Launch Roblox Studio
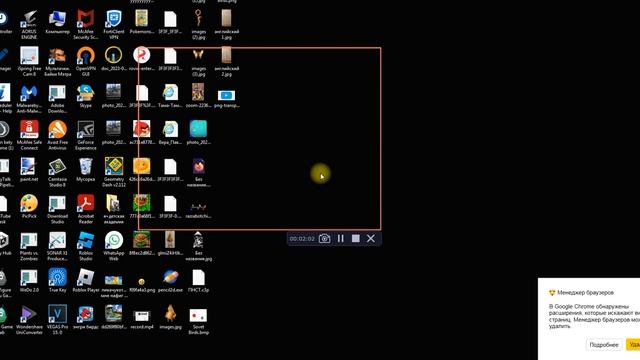Image resolution: width=640 pixels, height=360 pixels. [x=86, y=247]
